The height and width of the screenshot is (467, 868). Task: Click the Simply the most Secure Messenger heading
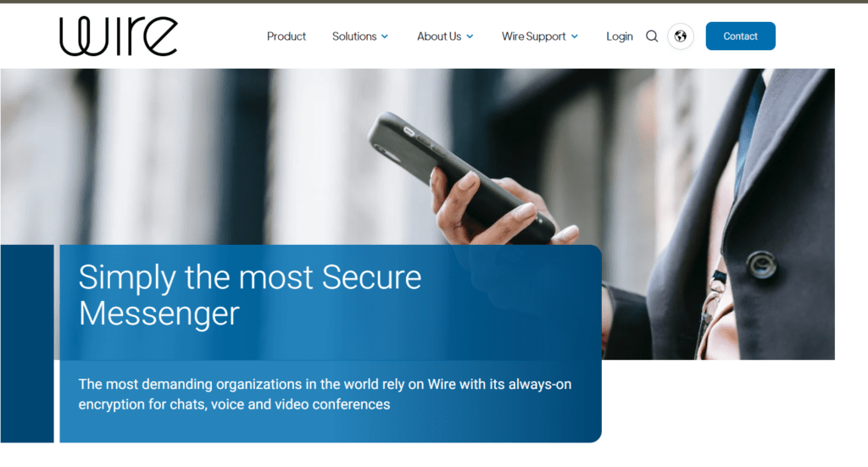tap(250, 295)
